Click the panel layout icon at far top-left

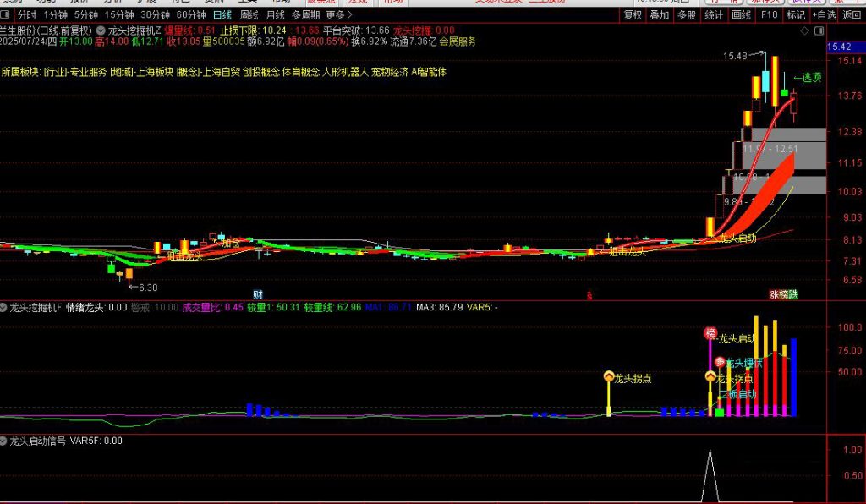point(8,15)
